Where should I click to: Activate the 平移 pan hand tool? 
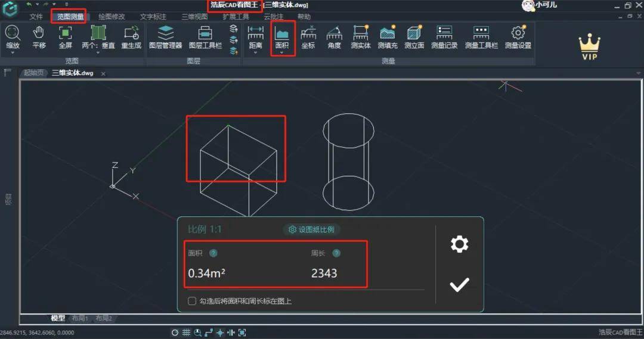tap(39, 37)
